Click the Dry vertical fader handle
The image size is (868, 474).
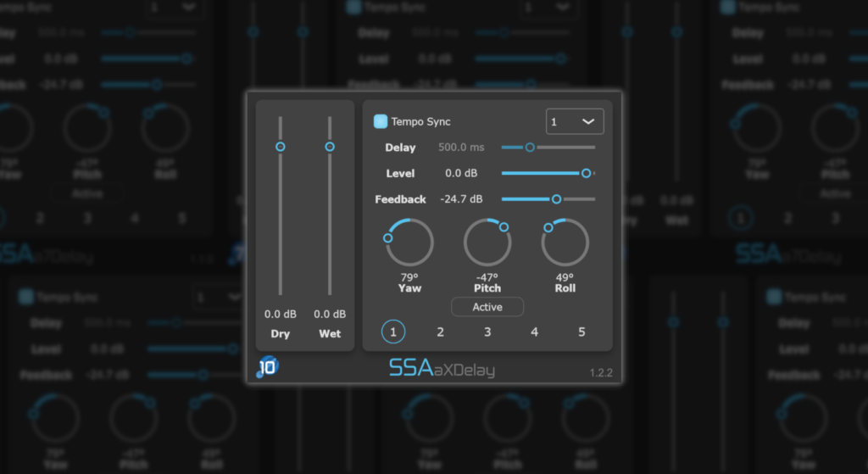click(281, 147)
